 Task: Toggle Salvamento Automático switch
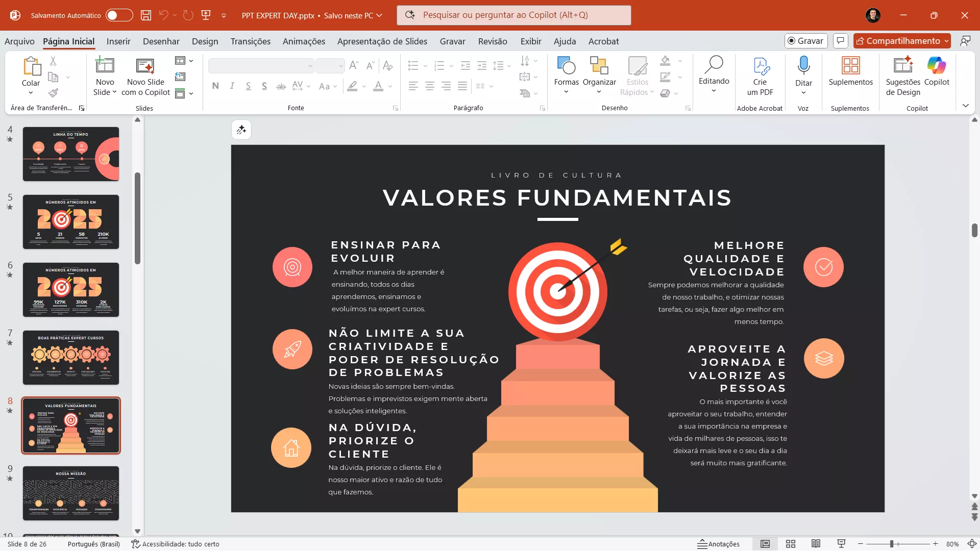click(x=119, y=15)
